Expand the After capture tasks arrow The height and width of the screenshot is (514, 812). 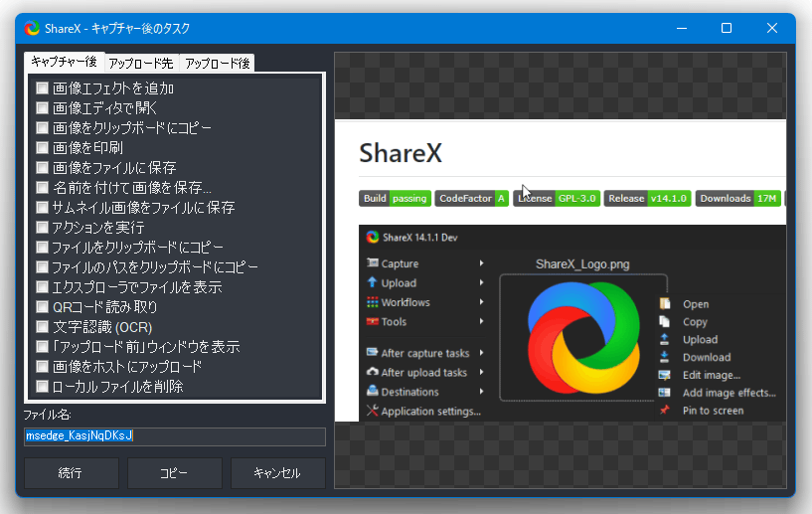(x=482, y=352)
